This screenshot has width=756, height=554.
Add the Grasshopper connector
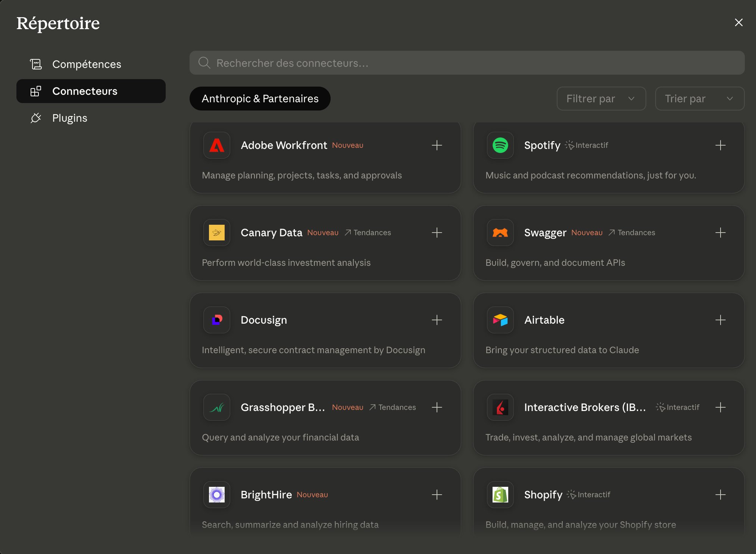[437, 407]
